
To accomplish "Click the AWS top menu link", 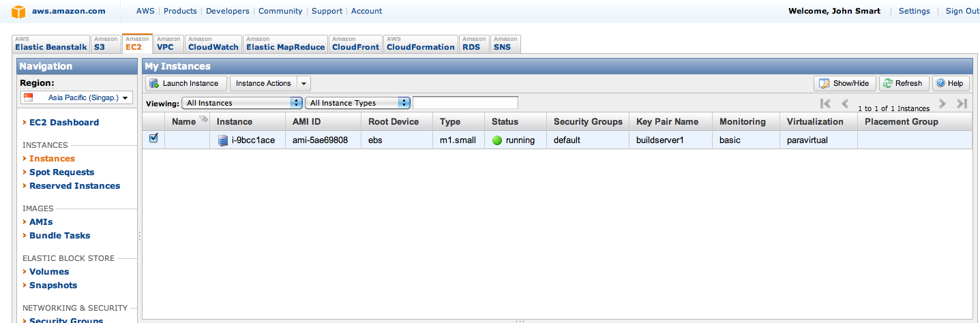I will (145, 11).
